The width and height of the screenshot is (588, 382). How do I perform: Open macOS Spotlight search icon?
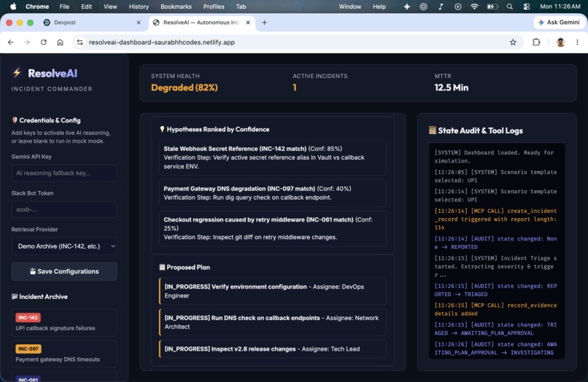point(509,7)
